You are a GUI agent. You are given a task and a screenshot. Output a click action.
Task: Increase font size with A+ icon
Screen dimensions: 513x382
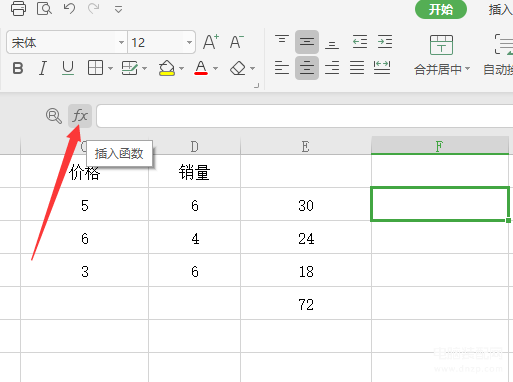pyautogui.click(x=211, y=42)
